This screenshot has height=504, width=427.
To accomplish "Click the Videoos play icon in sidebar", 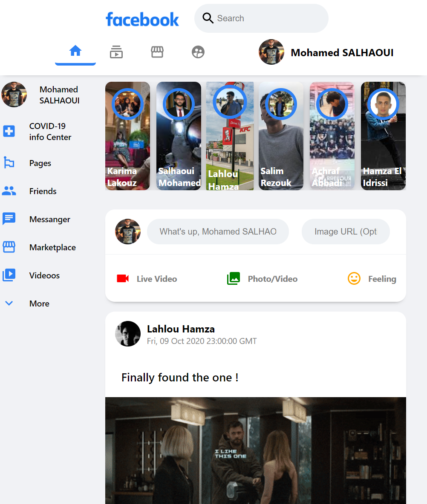I will pos(9,275).
